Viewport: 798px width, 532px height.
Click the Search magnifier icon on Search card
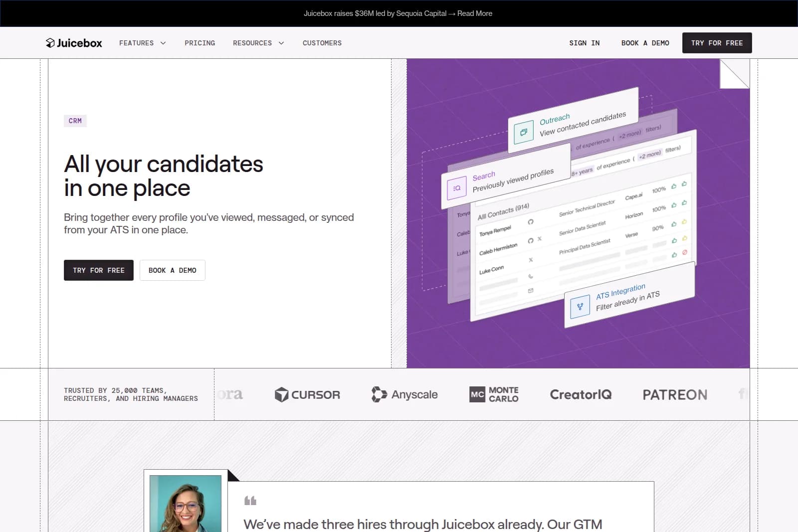click(x=456, y=187)
